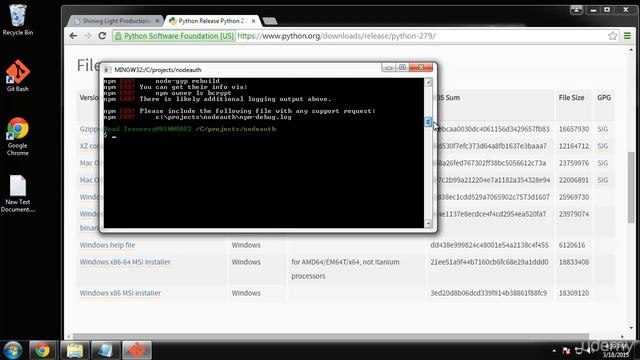Close the MINGW32 terminal window
The height and width of the screenshot is (360, 640).
421,67
